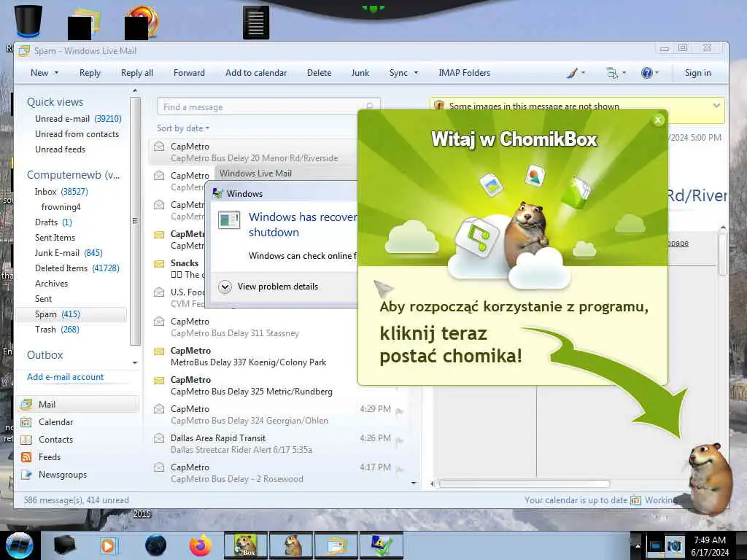Image resolution: width=747 pixels, height=560 pixels.
Task: Open the Archives folder
Action: pyautogui.click(x=52, y=284)
